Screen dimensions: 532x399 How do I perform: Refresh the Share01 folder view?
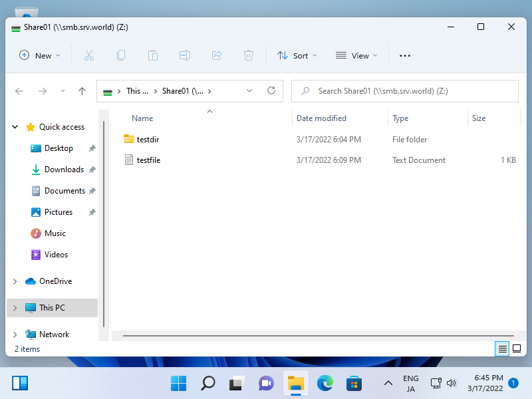[271, 91]
